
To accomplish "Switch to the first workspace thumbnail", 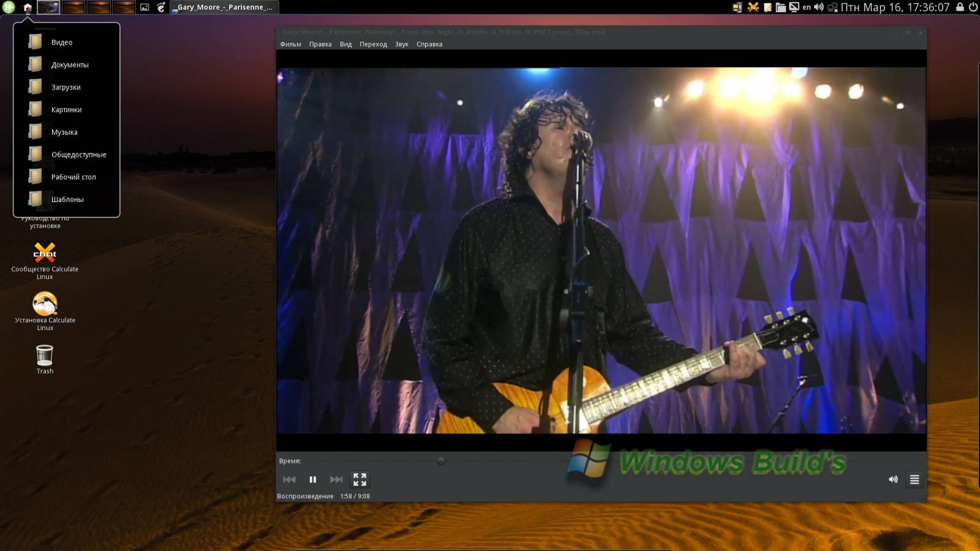I will (x=49, y=7).
